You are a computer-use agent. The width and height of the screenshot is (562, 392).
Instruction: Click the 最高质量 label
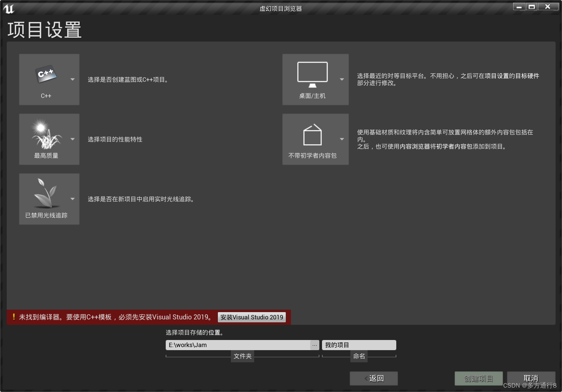click(x=46, y=156)
